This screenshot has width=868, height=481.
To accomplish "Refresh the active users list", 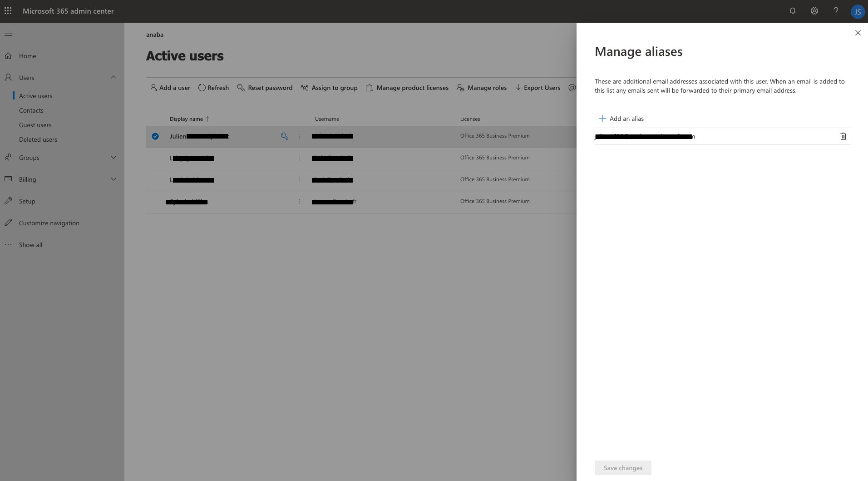I will point(213,88).
